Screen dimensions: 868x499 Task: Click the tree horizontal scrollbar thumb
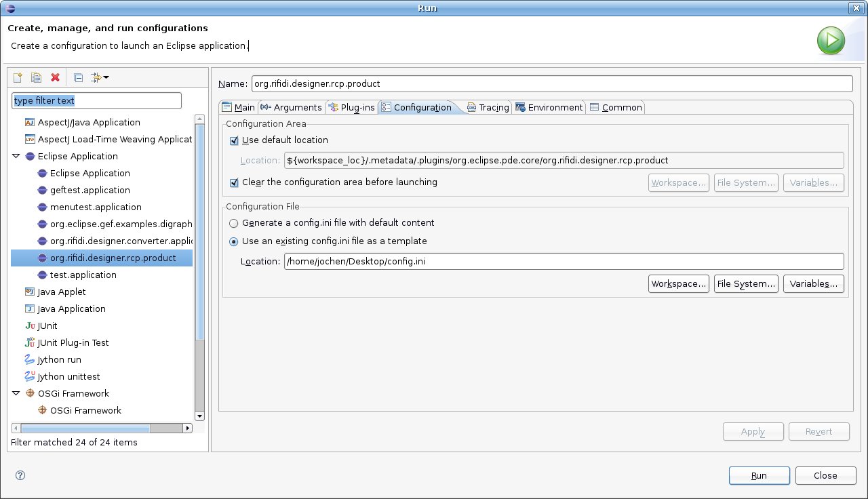coord(85,428)
